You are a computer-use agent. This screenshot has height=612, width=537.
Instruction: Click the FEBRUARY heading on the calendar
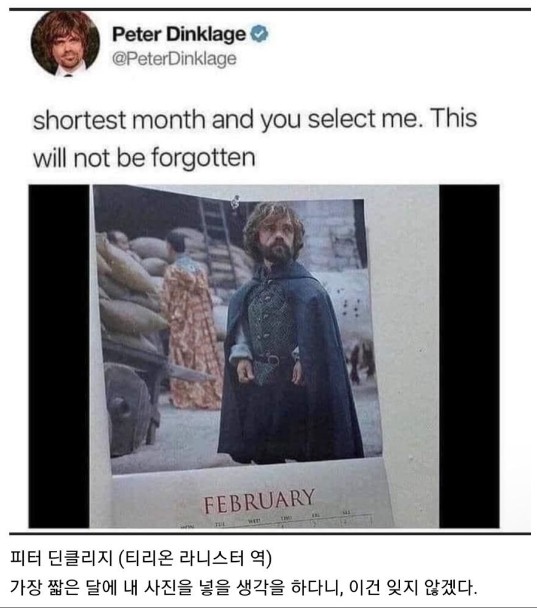pyautogui.click(x=259, y=501)
